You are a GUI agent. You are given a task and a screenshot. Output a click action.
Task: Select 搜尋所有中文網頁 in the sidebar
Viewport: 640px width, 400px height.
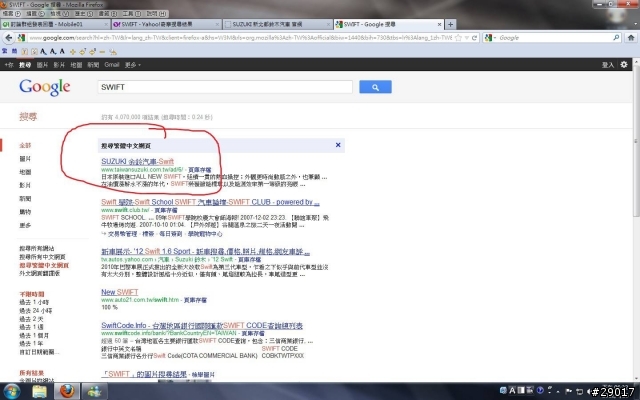[x=42, y=257]
